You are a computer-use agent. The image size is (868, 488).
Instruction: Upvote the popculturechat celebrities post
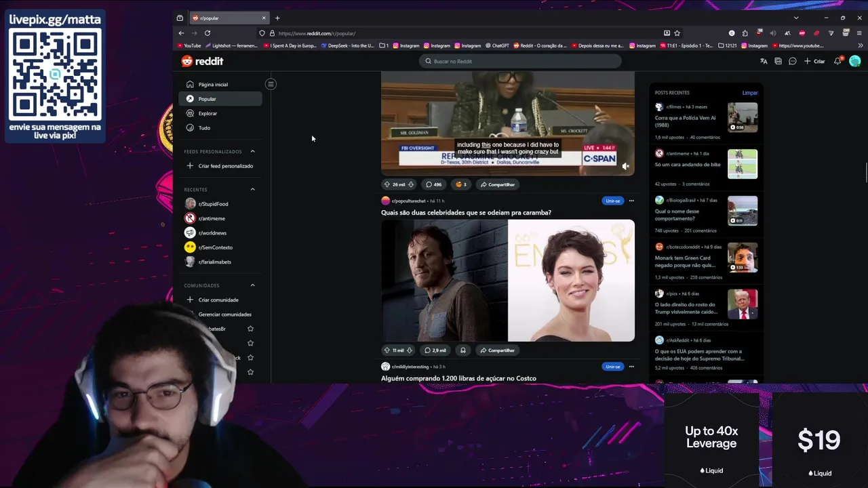point(387,350)
